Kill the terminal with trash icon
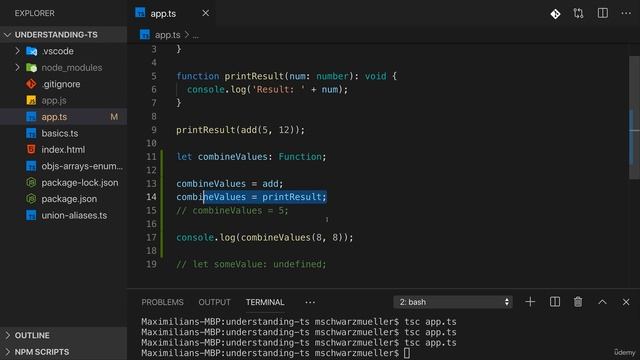 point(578,302)
